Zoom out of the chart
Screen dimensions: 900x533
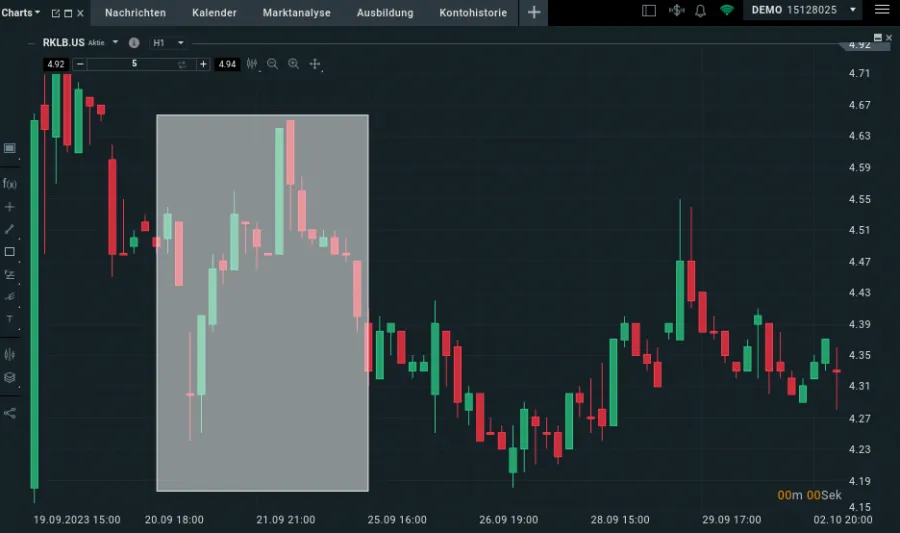pos(272,64)
